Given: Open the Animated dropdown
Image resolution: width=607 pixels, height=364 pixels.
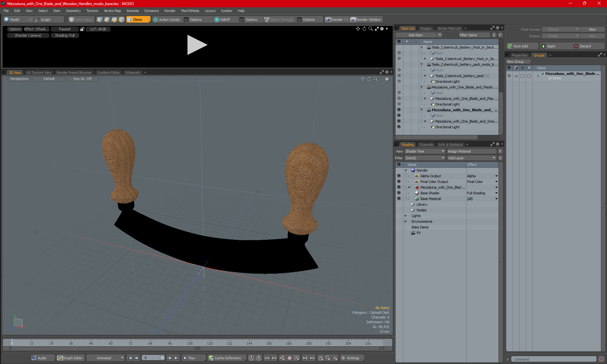Looking at the screenshot, I should click(106, 358).
